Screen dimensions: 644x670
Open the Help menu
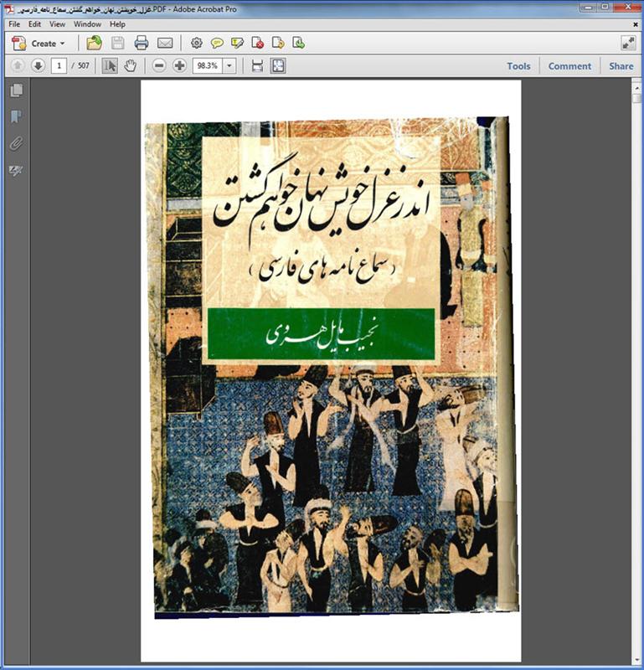(x=117, y=24)
